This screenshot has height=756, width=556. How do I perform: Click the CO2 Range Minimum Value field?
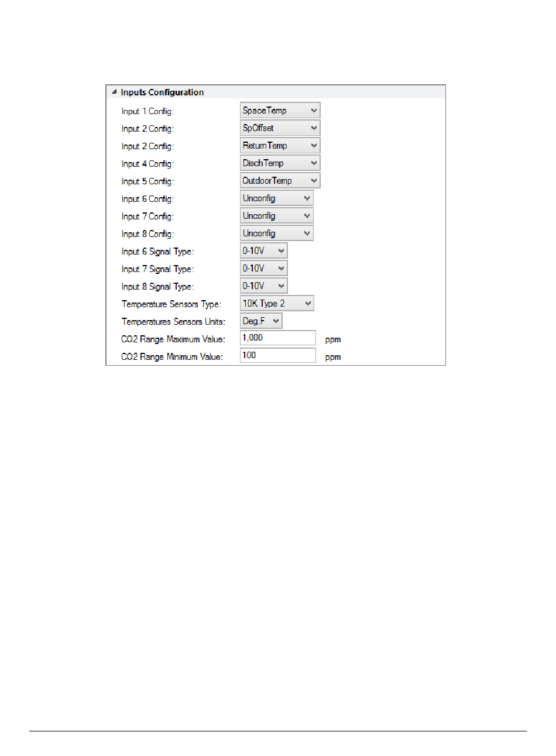click(x=278, y=356)
